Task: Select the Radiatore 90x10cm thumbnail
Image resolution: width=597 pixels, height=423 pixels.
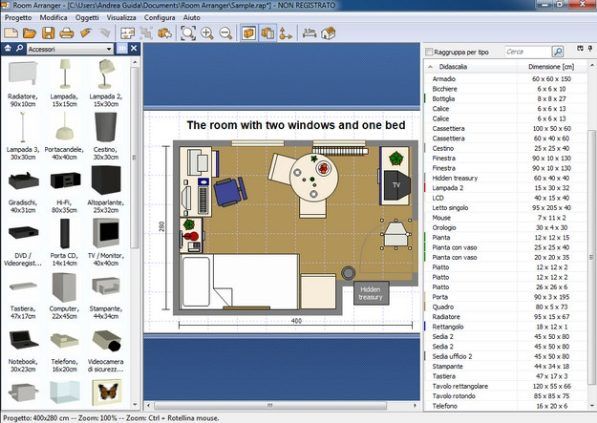Action: 23,83
